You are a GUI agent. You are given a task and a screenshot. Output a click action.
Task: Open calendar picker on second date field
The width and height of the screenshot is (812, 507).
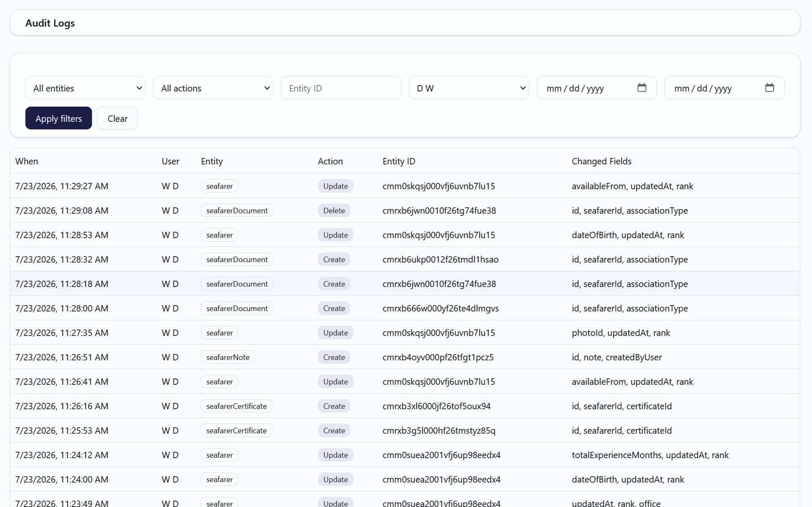click(x=769, y=88)
